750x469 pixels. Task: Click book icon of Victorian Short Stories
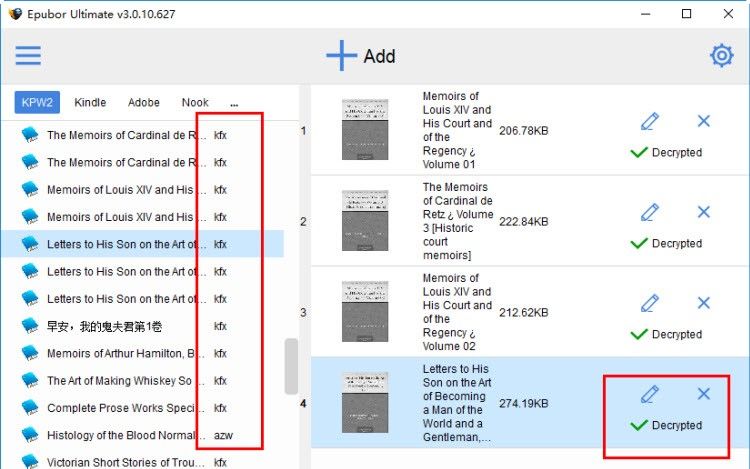(30, 461)
